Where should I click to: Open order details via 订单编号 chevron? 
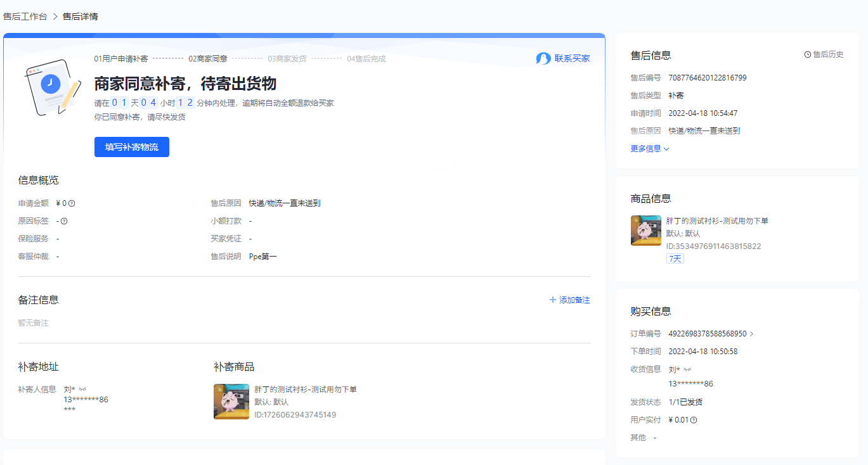752,334
